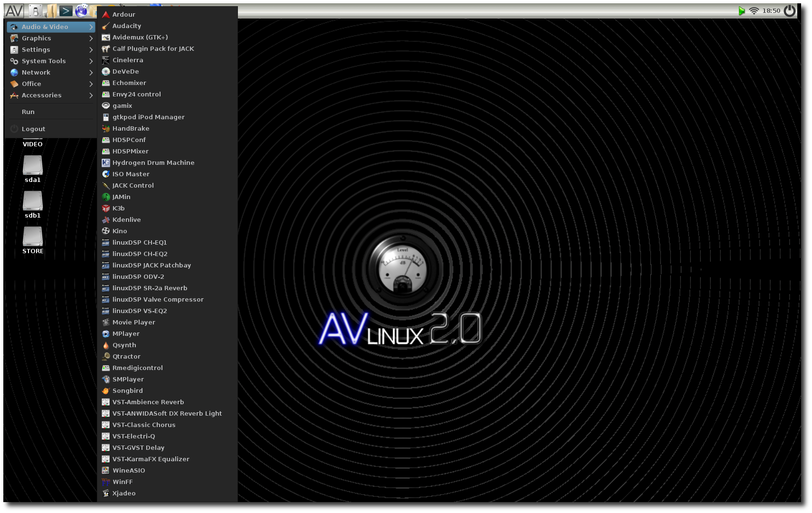Start gamix from the Audio & Video list

pos(167,106)
